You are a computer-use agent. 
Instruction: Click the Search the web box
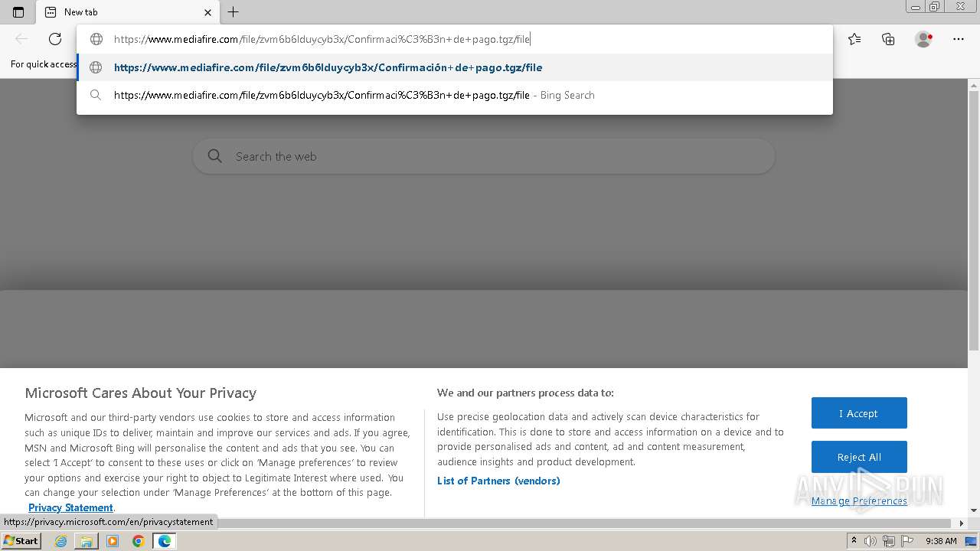click(x=484, y=156)
